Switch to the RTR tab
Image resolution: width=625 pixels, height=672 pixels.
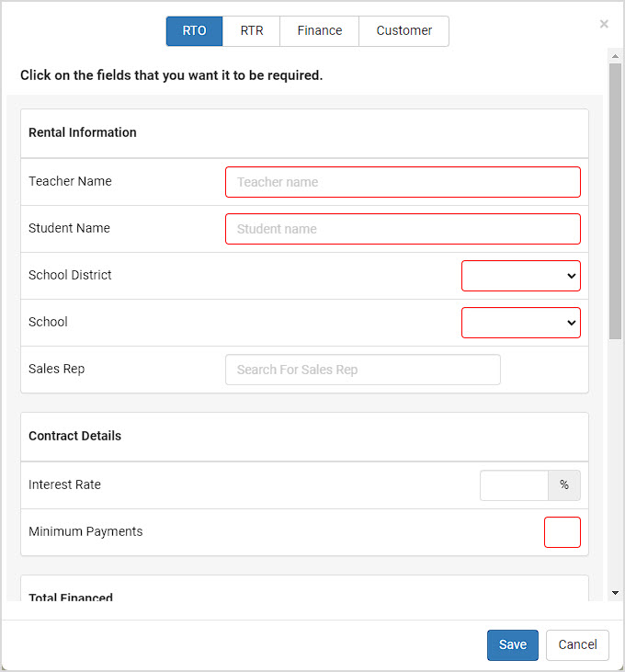[x=252, y=31]
